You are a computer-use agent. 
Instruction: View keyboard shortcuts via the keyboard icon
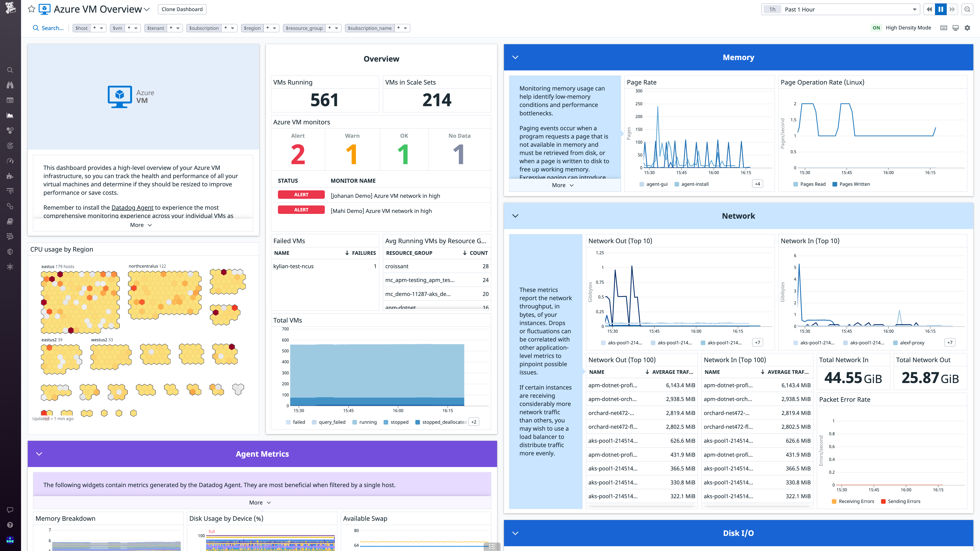(943, 28)
